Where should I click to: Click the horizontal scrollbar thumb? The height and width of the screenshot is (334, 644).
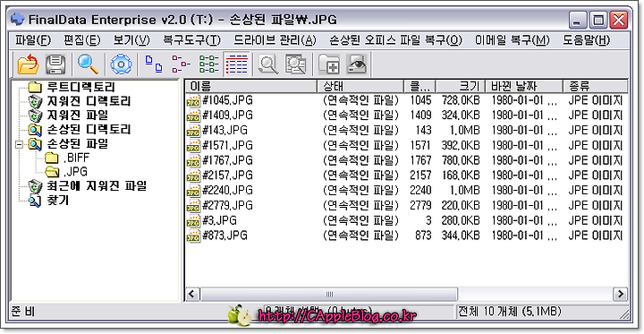[x=329, y=294]
